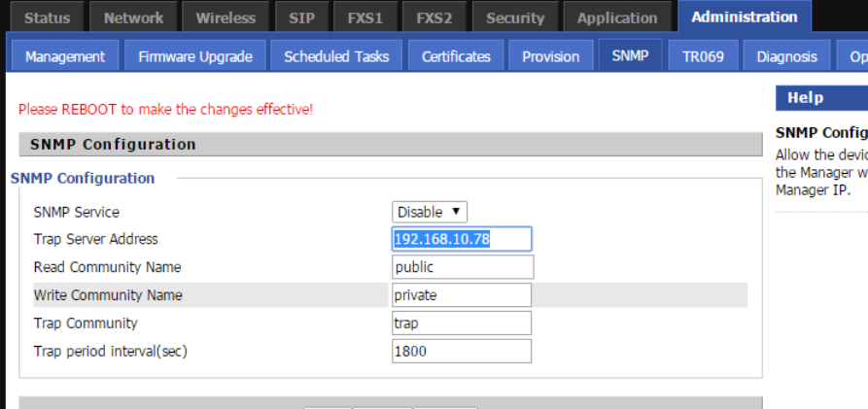The image size is (868, 409).
Task: Click the 'Read Community Name' label
Action: click(107, 267)
